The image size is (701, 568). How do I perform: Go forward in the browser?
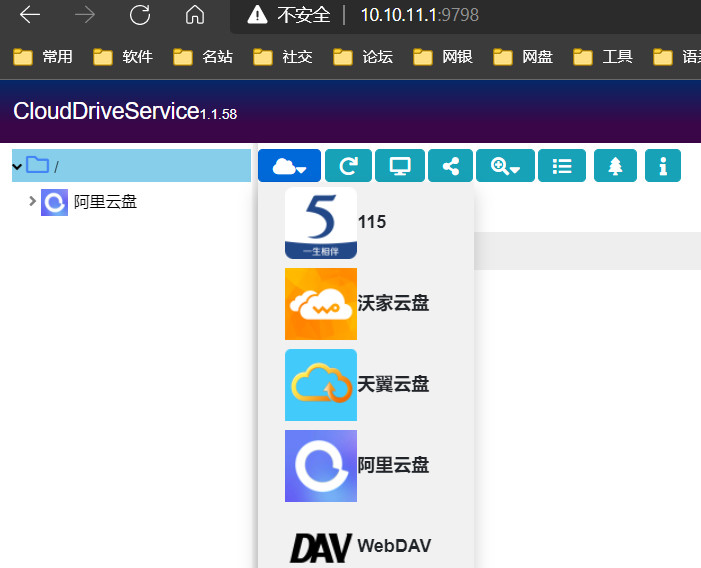click(x=85, y=15)
